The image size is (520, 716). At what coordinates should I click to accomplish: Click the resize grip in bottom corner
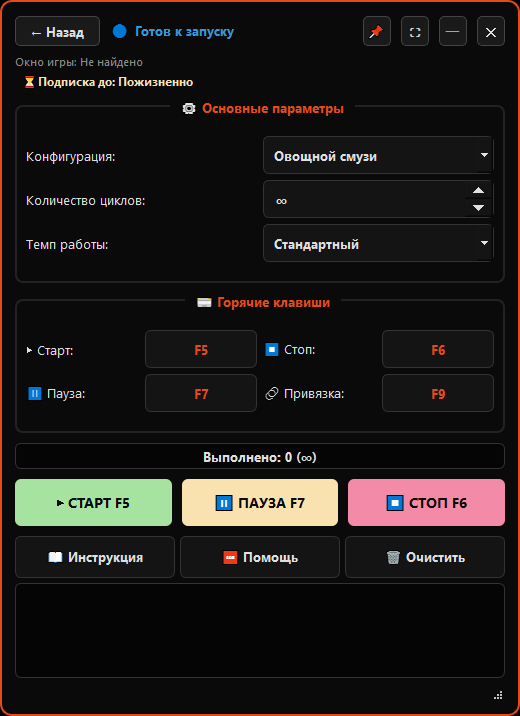(499, 695)
